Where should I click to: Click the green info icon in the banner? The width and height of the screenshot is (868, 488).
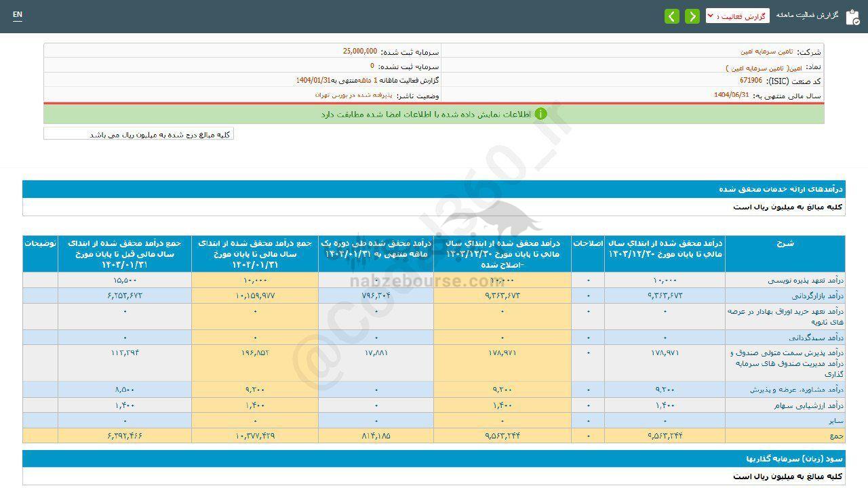point(540,114)
